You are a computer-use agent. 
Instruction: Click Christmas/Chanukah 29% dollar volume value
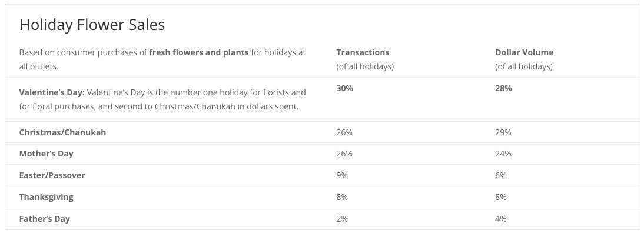click(x=503, y=132)
